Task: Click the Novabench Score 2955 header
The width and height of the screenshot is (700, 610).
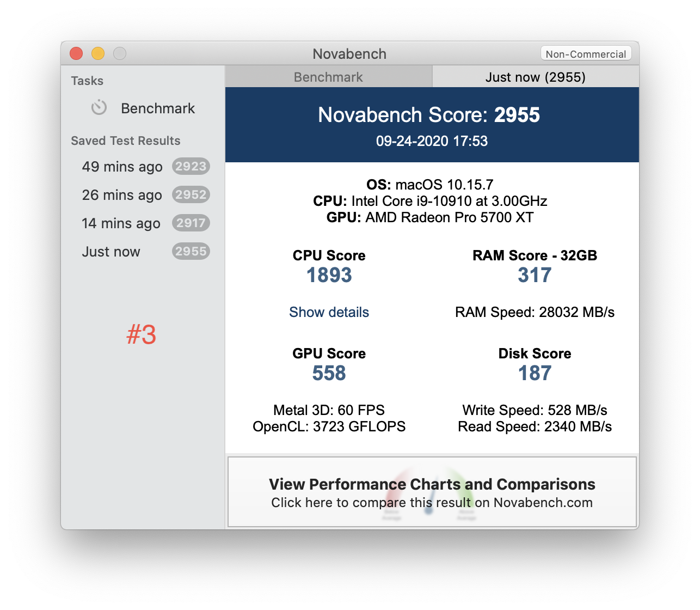Action: pyautogui.click(x=429, y=115)
